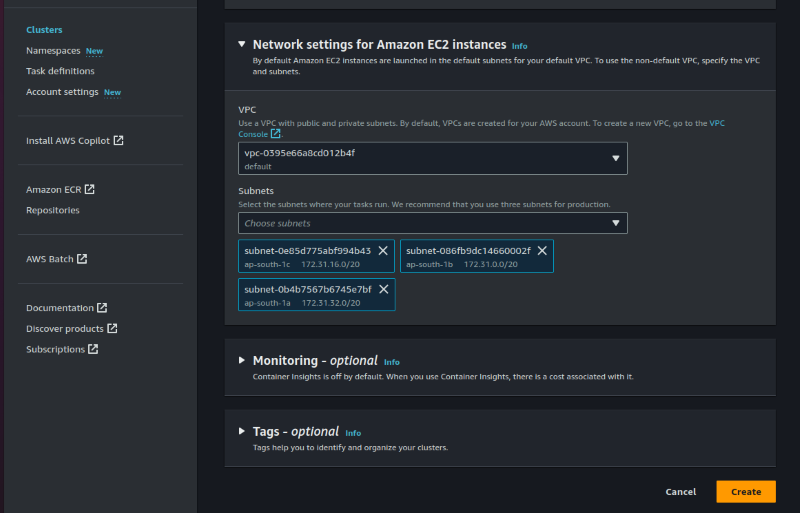Remove subnet-0e85d775abf994b43 chip
This screenshot has width=800, height=513.
(382, 251)
